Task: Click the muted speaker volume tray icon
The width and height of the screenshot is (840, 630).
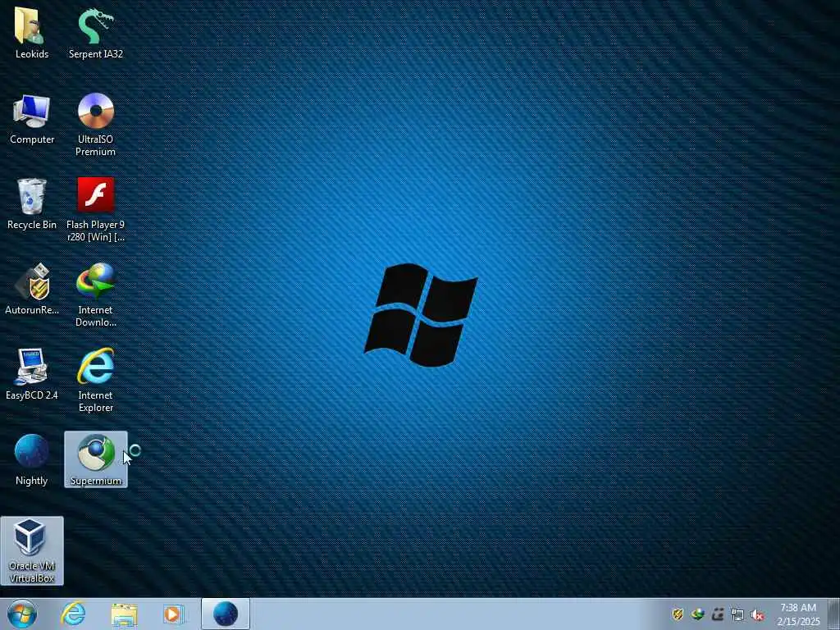Action: [x=757, y=614]
